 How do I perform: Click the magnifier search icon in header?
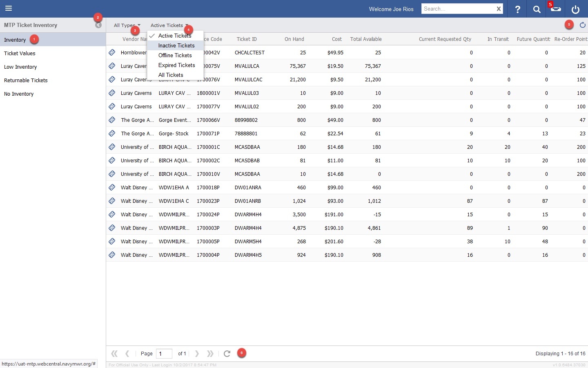pos(537,9)
